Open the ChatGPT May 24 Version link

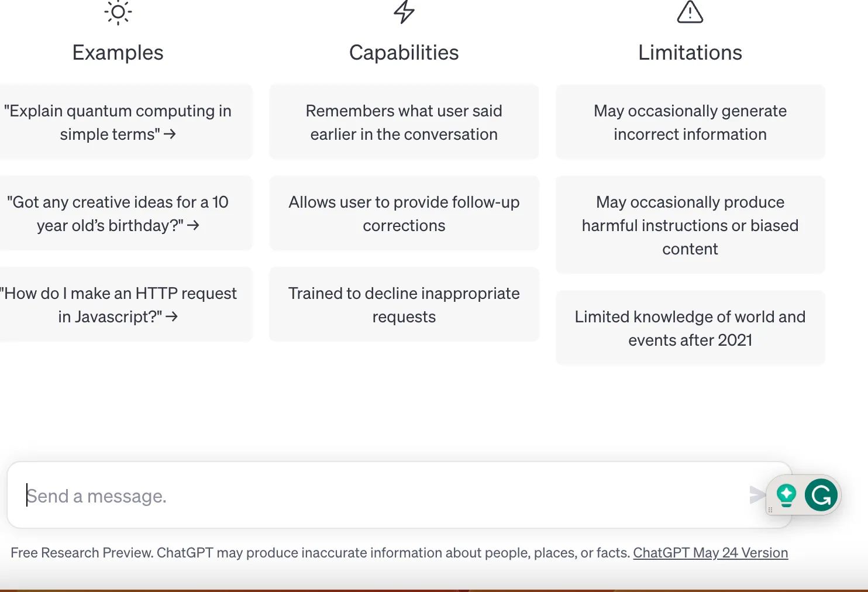(x=710, y=553)
